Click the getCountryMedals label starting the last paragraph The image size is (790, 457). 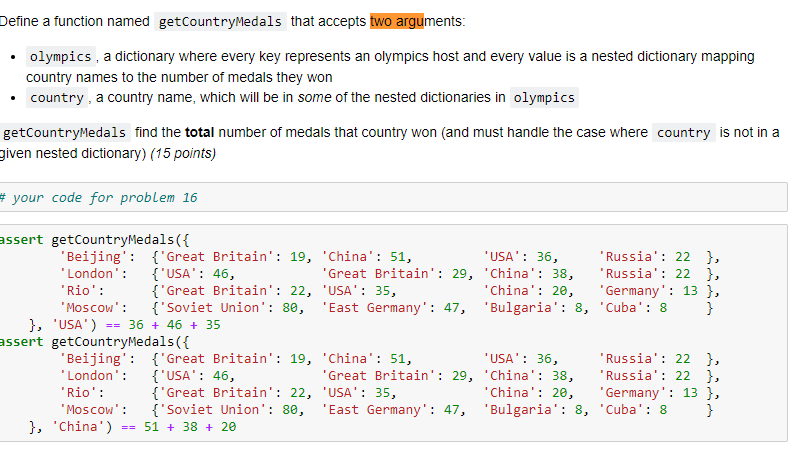click(64, 133)
